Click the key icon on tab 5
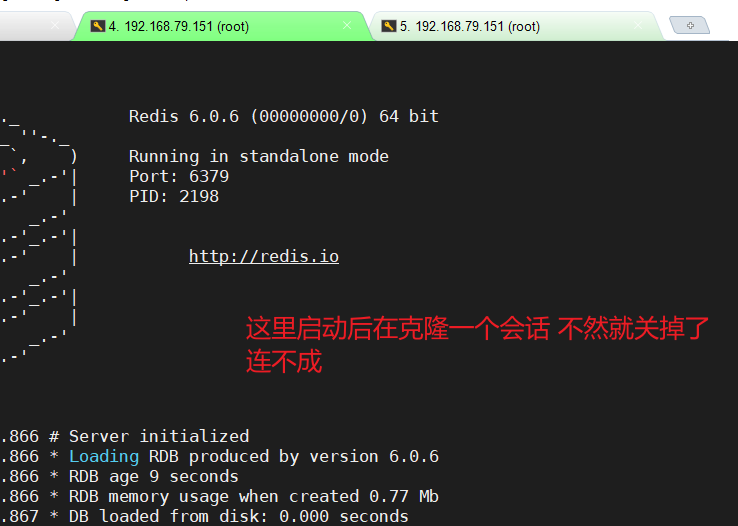738x526 pixels. point(389,26)
